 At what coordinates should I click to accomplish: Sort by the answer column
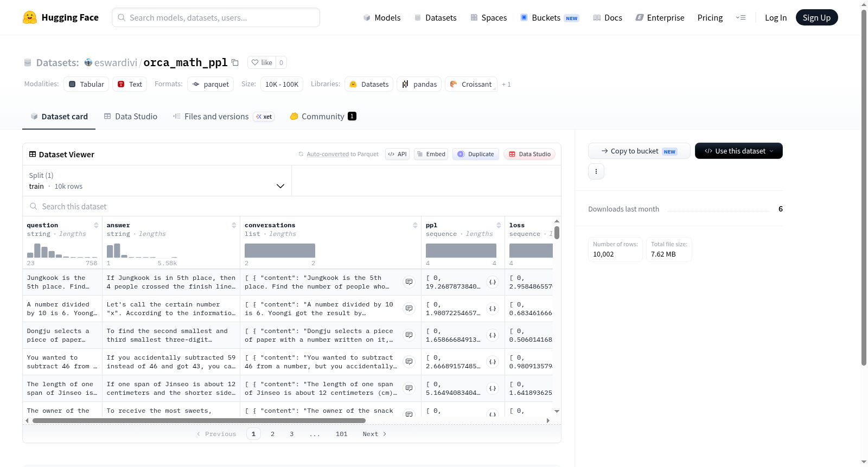tap(234, 225)
